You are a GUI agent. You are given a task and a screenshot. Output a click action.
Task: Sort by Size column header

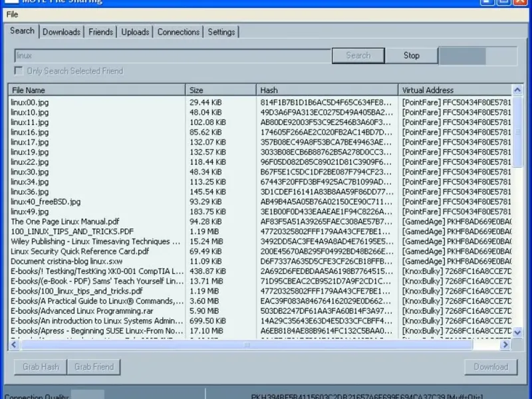pyautogui.click(x=221, y=90)
